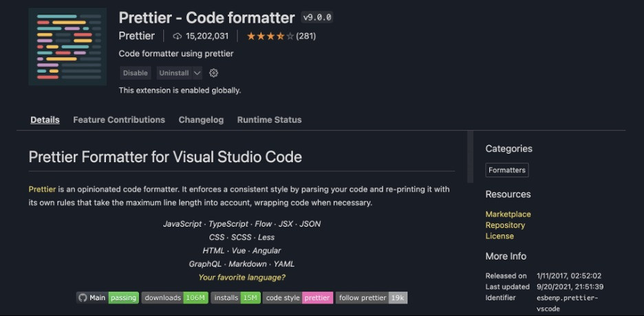
Task: Click the Prettier extension logo icon
Action: coord(67,46)
